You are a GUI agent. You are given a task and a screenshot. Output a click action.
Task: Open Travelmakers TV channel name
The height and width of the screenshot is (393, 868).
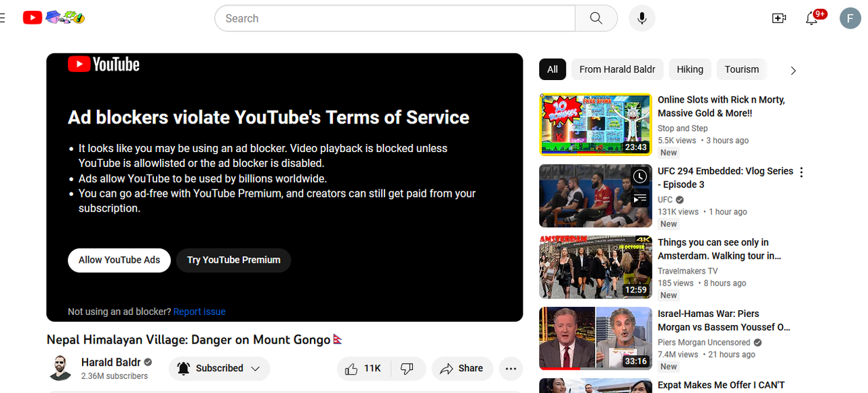click(688, 271)
